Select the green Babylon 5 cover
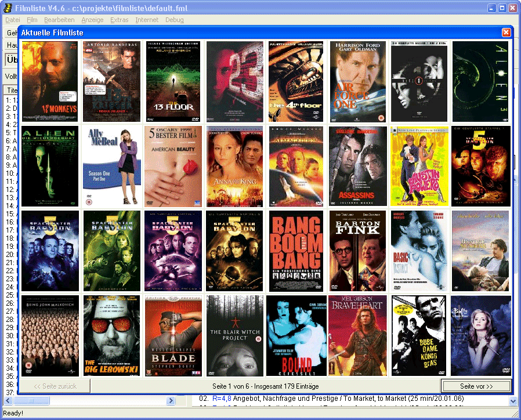Image resolution: width=521 pixels, height=420 pixels. (111, 251)
